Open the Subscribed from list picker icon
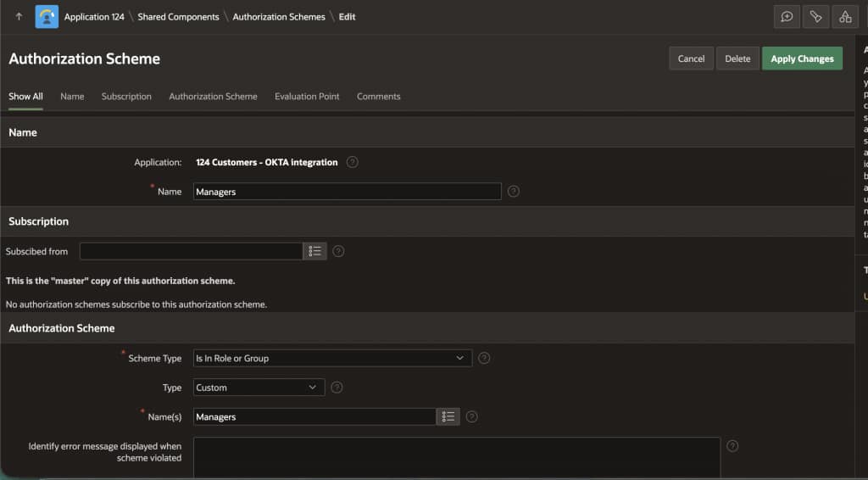 (x=314, y=251)
